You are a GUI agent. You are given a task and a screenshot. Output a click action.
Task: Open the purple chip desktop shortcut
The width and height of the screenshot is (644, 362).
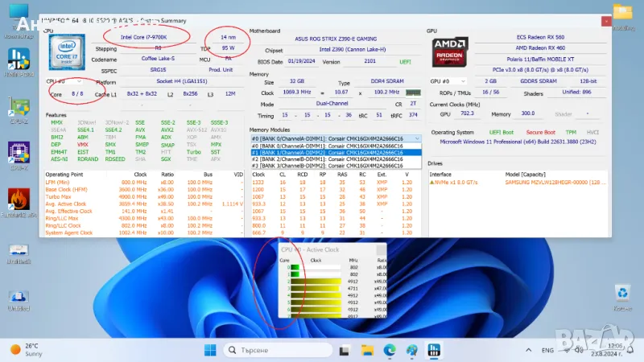[19, 152]
